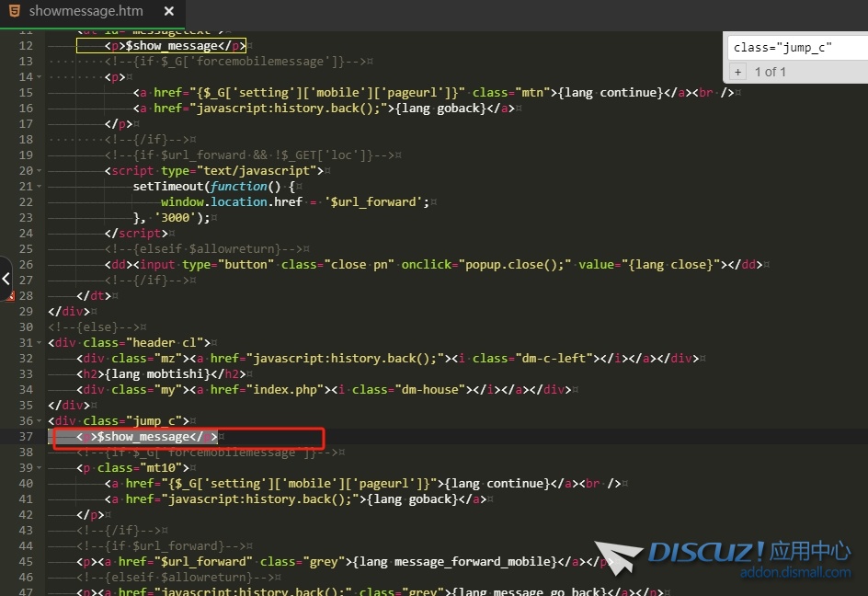Image resolution: width=868 pixels, height=596 pixels.
Task: Click the '1 of 1' match counter
Action: point(770,72)
